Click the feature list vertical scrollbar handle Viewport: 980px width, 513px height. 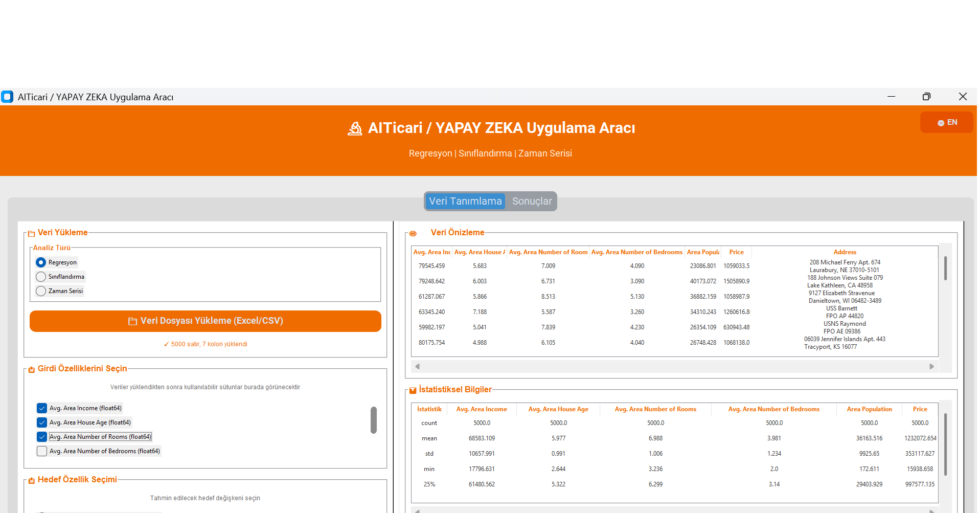pyautogui.click(x=374, y=420)
